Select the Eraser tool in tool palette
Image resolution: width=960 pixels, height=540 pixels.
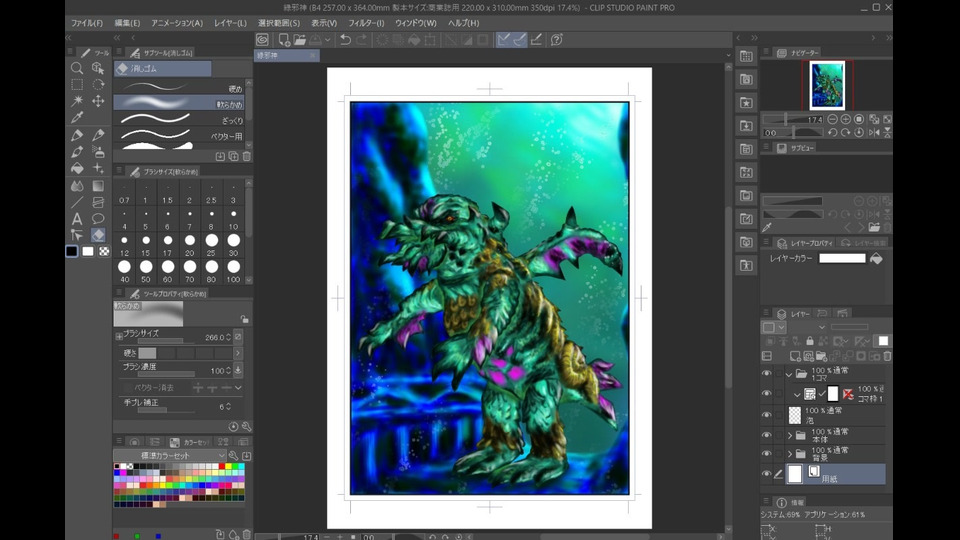click(x=98, y=235)
